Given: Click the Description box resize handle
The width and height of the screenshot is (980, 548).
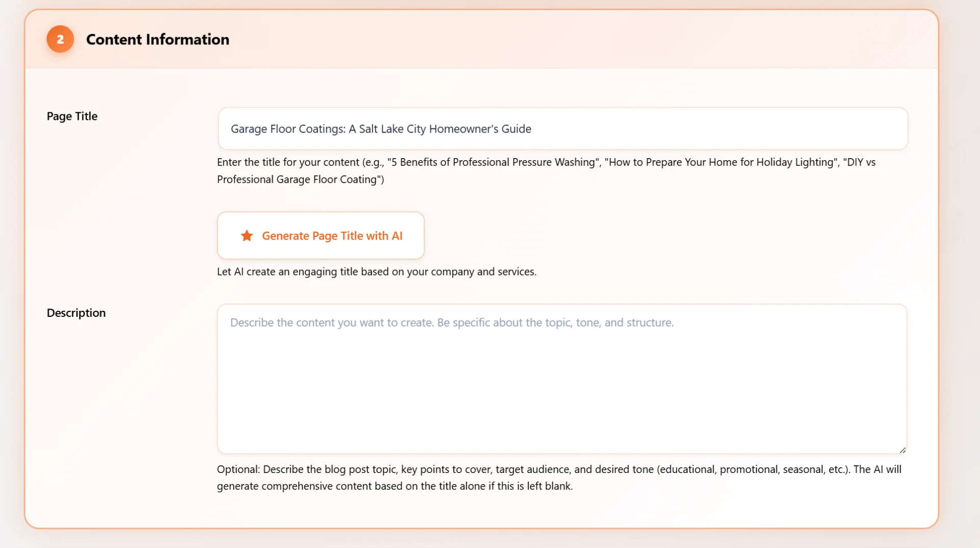Looking at the screenshot, I should [902, 450].
